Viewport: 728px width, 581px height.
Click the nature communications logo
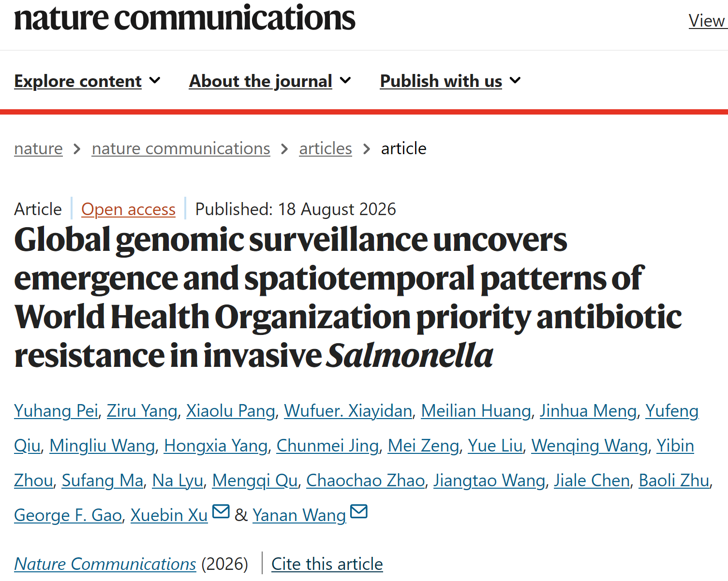[185, 18]
